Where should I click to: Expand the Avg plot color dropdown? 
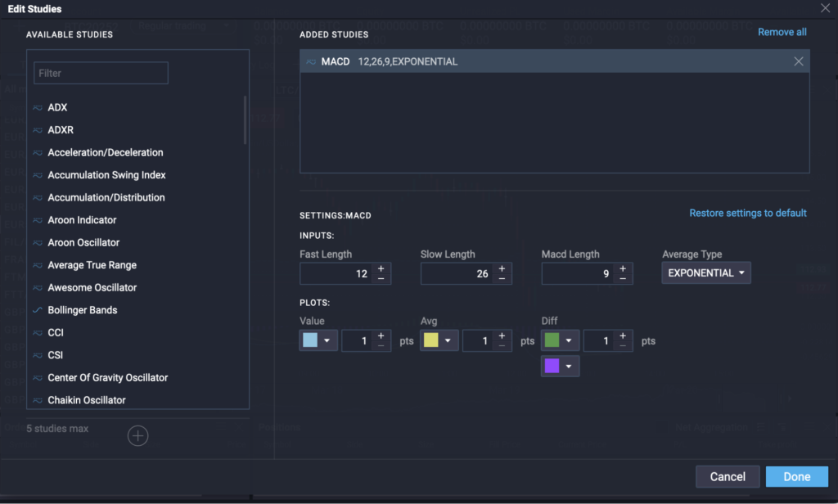click(x=439, y=340)
